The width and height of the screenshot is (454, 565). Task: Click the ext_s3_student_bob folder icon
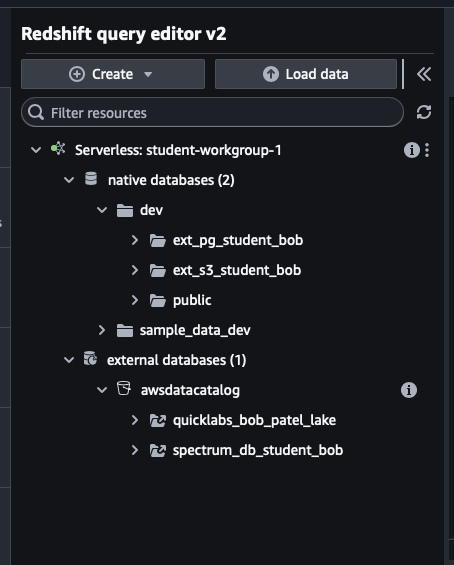158,270
